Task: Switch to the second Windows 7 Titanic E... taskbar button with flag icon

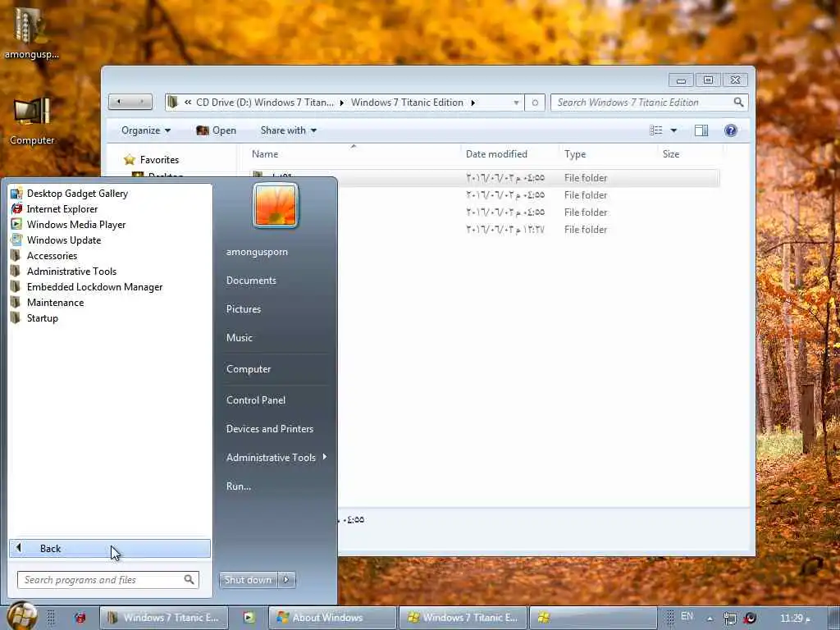Action: point(463,618)
